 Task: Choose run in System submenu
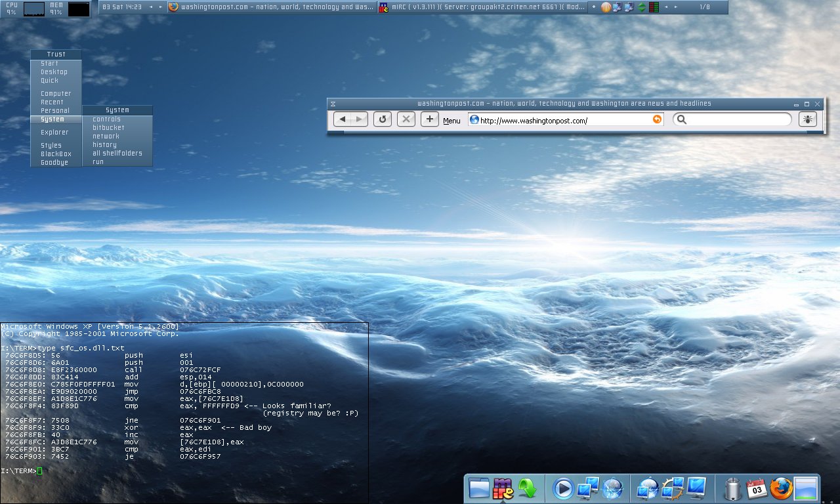117,162
